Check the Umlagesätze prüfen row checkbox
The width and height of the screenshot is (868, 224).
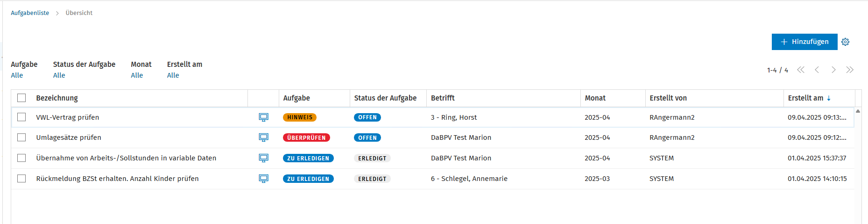[21, 137]
